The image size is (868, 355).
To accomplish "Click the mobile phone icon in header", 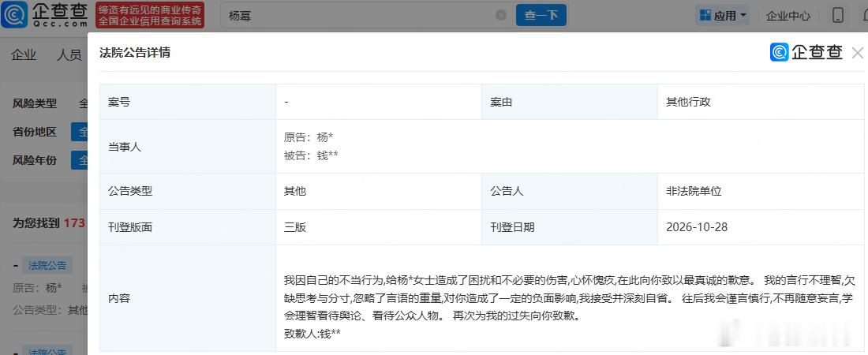I will [x=838, y=16].
